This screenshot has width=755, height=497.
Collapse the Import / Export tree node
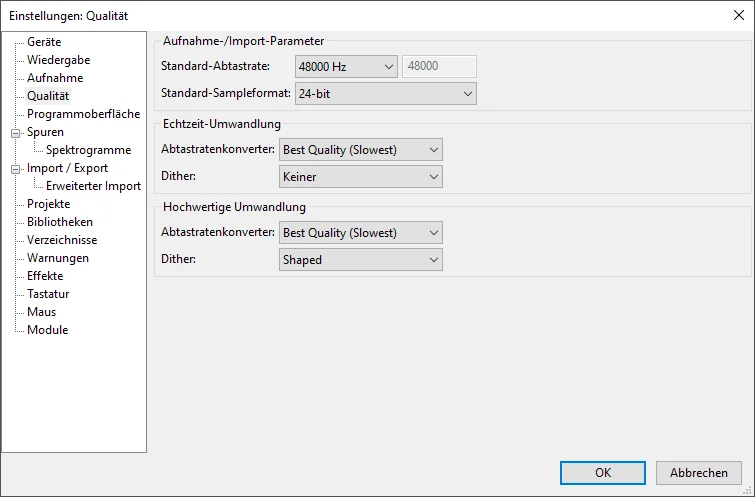tap(15, 169)
